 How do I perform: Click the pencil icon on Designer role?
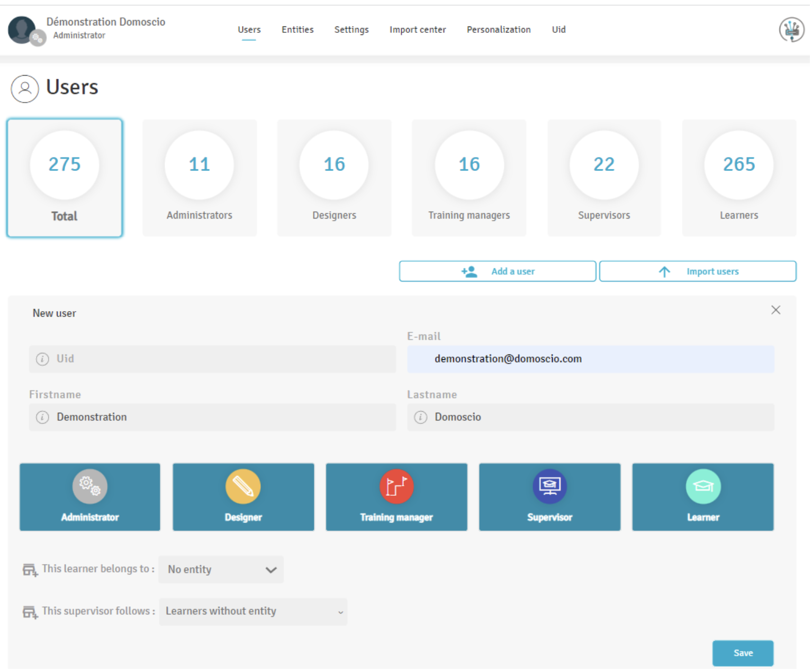(x=243, y=487)
